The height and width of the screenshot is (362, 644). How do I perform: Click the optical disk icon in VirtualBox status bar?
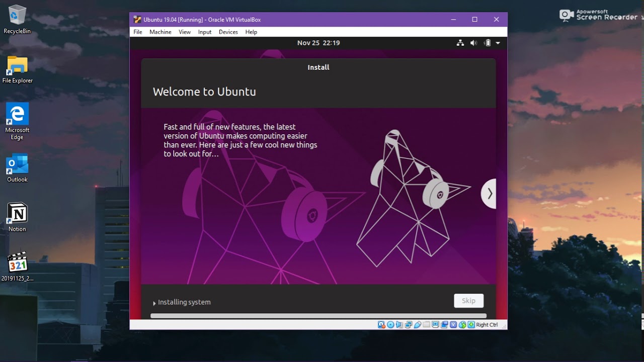390,325
